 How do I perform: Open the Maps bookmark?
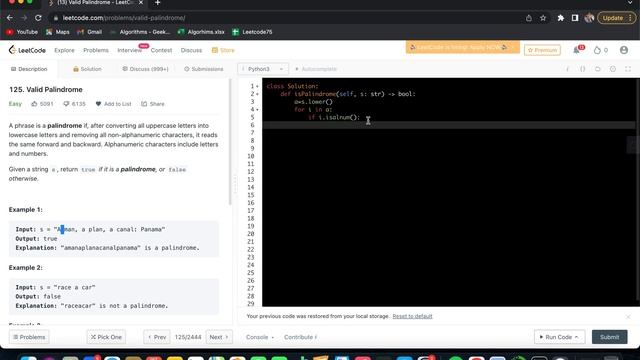pyautogui.click(x=58, y=32)
